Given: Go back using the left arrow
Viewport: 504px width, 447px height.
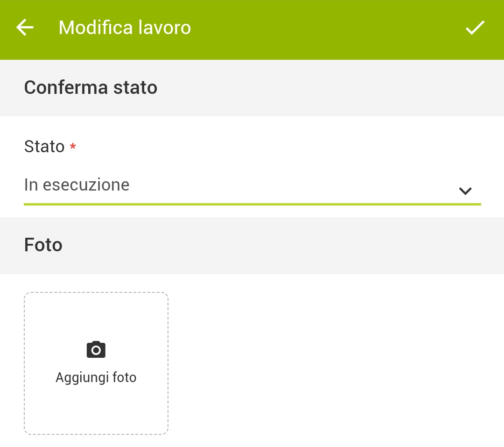Looking at the screenshot, I should pos(25,28).
